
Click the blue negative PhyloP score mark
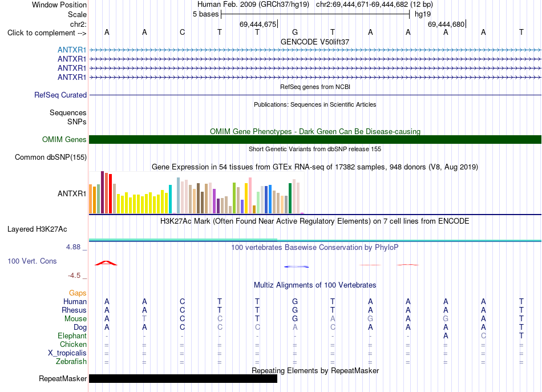click(296, 266)
